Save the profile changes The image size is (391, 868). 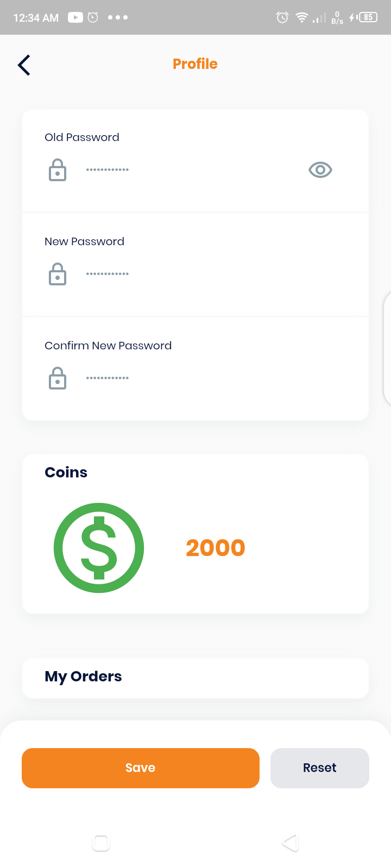pos(141,768)
